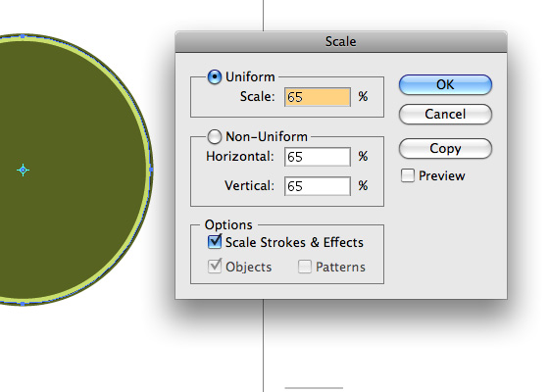Click Copy to scale a duplicate
The height and width of the screenshot is (392, 549).
coord(445,148)
